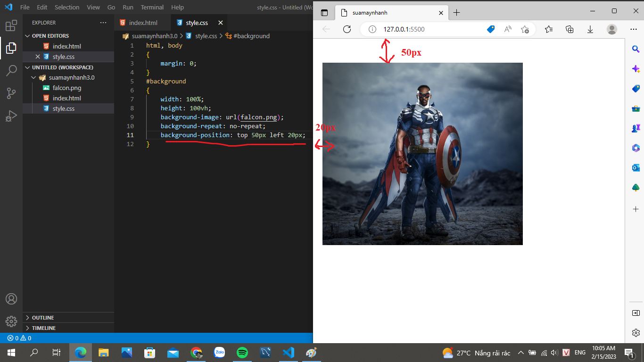Open Source Control view in activity bar
The image size is (644, 362).
[11, 93]
